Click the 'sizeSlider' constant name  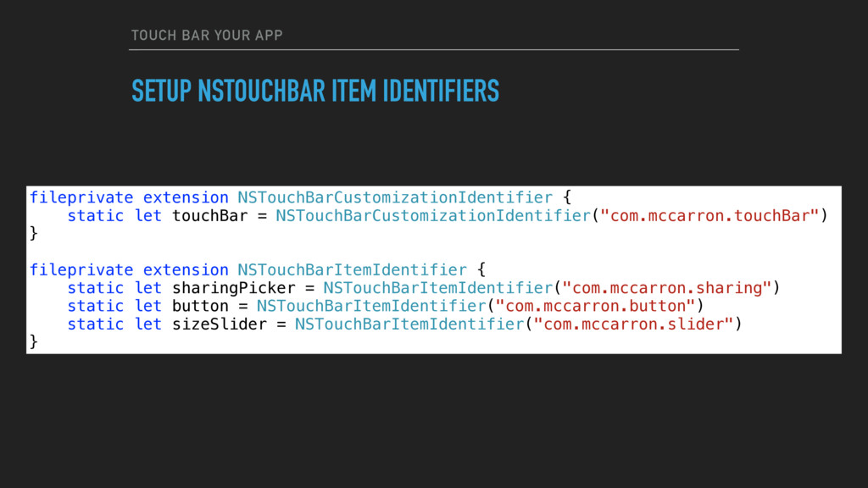220,324
